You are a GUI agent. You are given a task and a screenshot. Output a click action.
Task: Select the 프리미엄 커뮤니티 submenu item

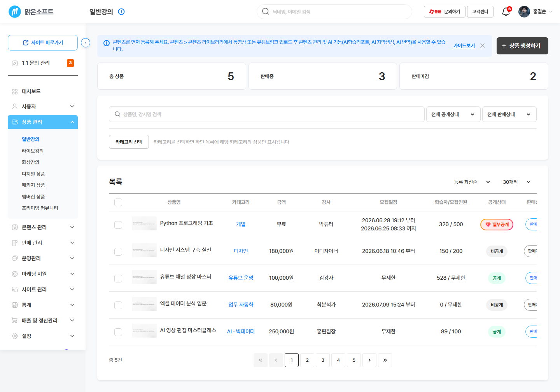point(40,208)
